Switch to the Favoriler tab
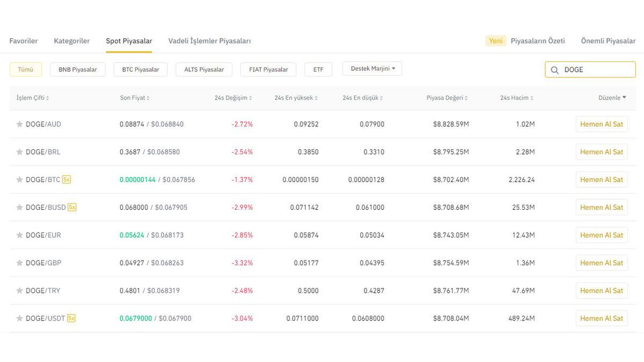The image size is (644, 362). (23, 41)
